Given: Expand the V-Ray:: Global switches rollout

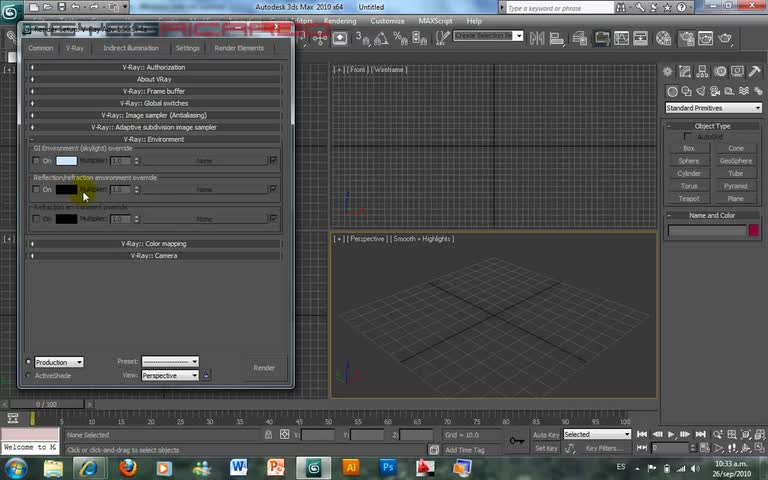Looking at the screenshot, I should 154,103.
